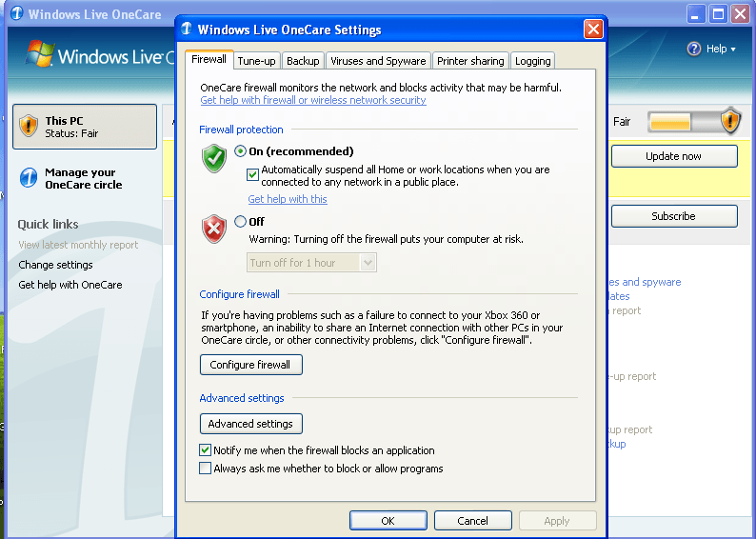The height and width of the screenshot is (539, 756).
Task: Click the Advanced settings section heading text
Action: [x=242, y=398]
